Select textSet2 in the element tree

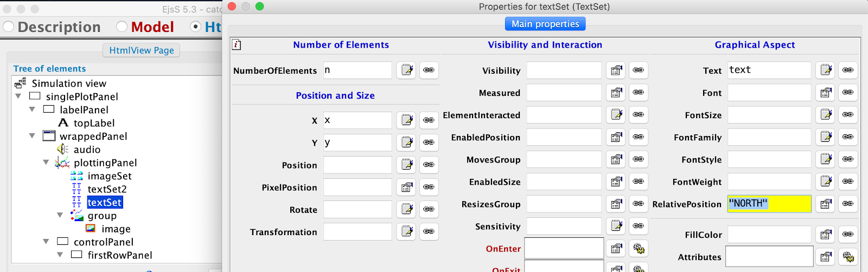click(107, 189)
